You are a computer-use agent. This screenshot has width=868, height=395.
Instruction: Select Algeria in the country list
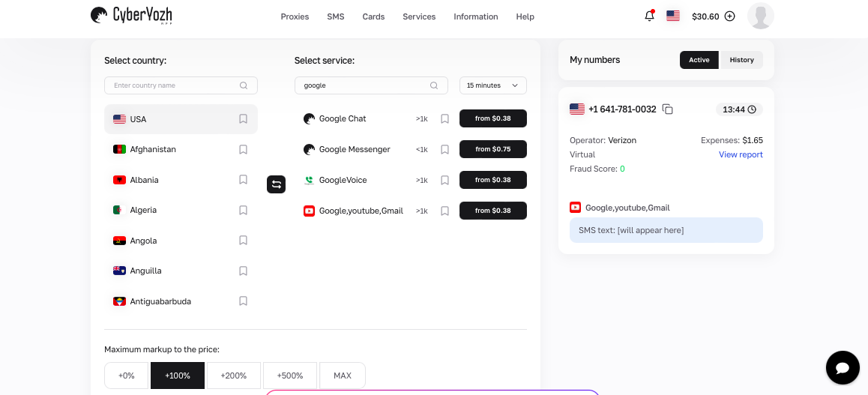[x=181, y=210]
